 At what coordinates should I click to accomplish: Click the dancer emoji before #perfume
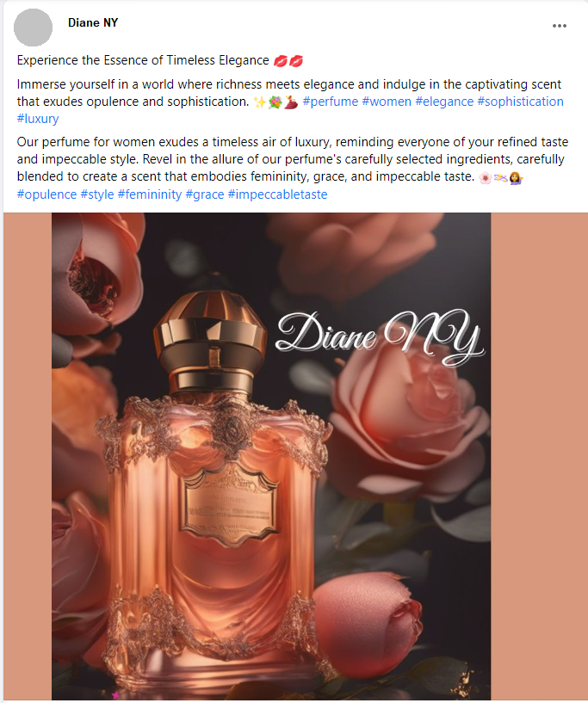coord(291,102)
